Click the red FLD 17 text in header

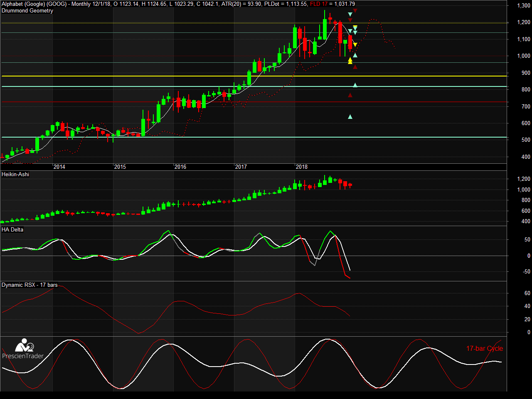(319, 4)
